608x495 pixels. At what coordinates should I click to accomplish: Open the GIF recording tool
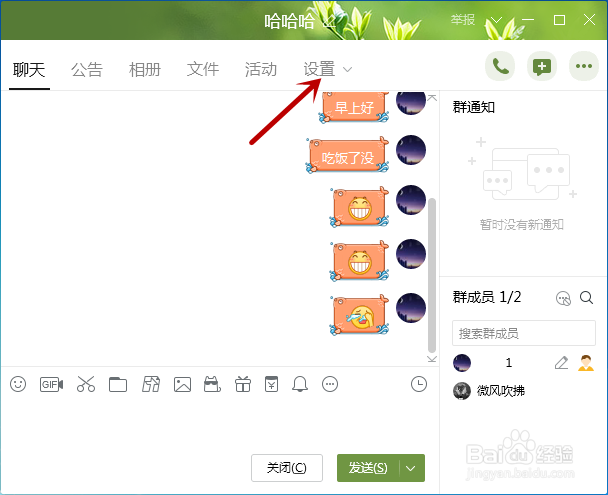pyautogui.click(x=52, y=384)
